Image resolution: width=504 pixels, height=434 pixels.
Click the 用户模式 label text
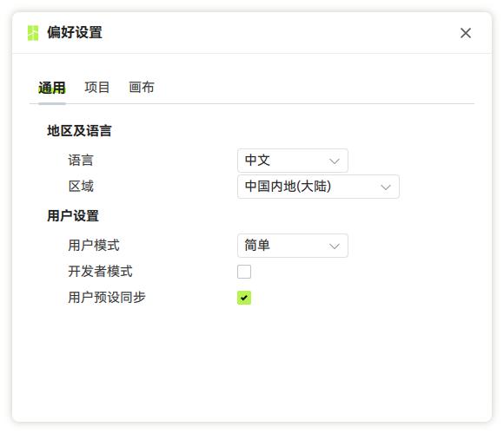[x=94, y=246]
